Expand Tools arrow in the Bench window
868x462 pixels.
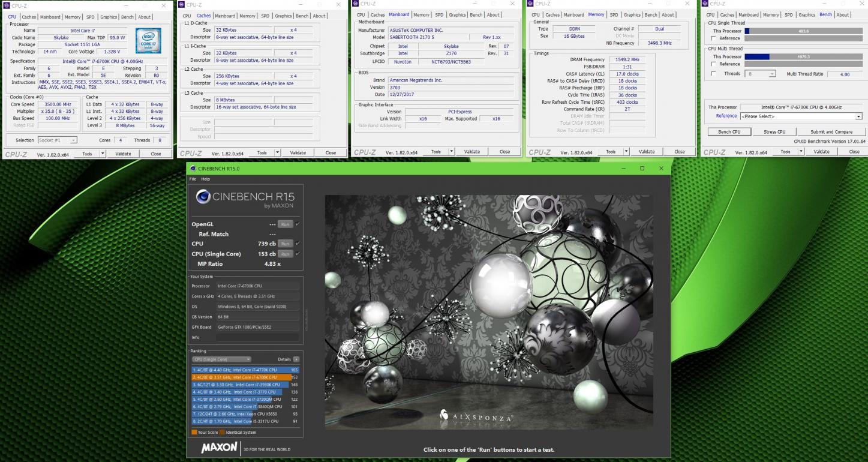(801, 152)
